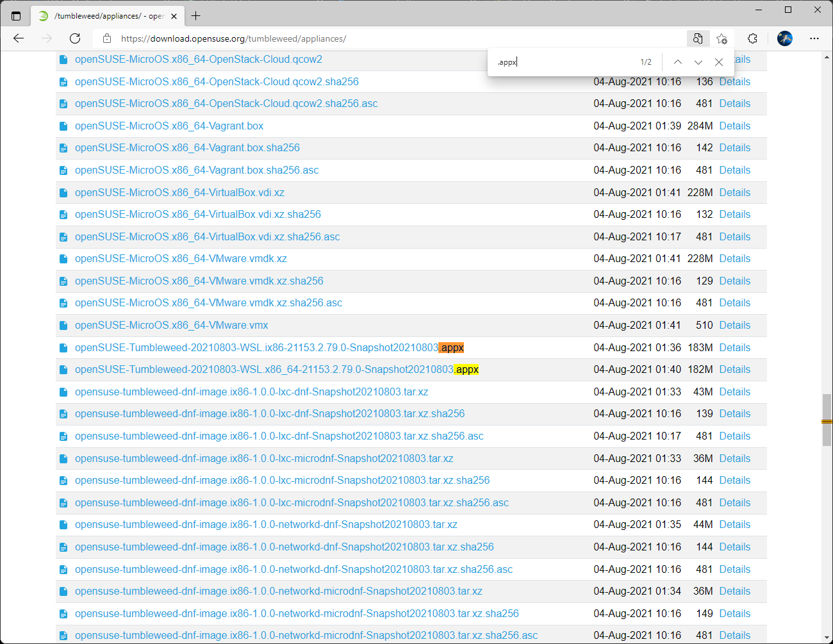Select the /tumbleweed/appliances/ tab
The image size is (833, 644).
pyautogui.click(x=108, y=16)
